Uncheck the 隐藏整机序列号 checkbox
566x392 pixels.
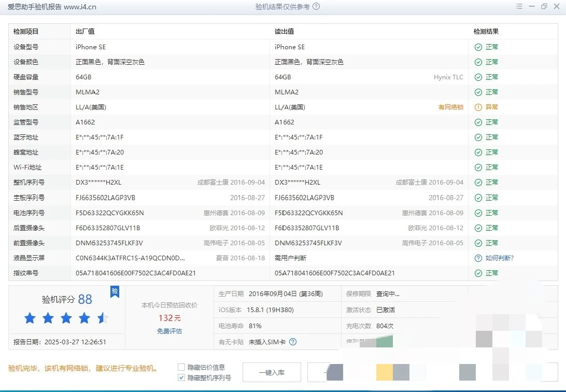(x=181, y=377)
